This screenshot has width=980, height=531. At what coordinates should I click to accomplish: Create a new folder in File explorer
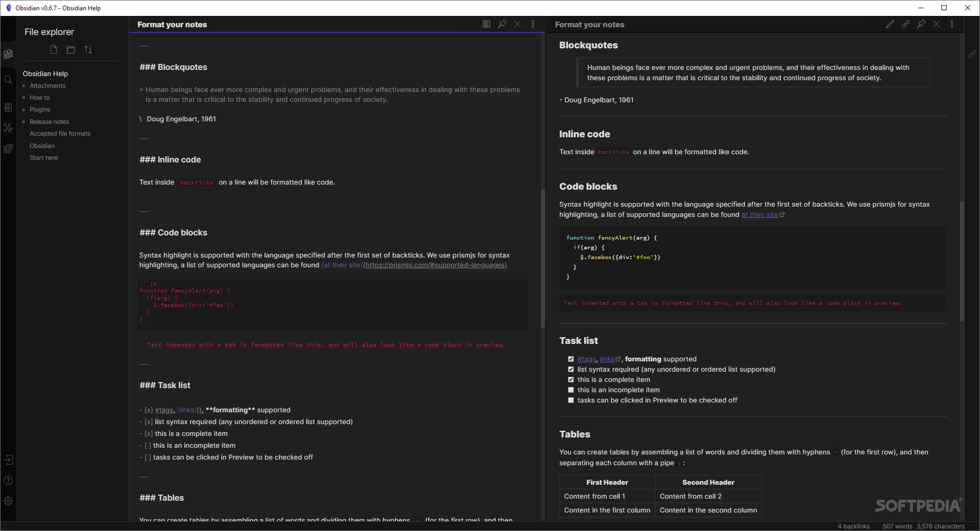[x=71, y=49]
